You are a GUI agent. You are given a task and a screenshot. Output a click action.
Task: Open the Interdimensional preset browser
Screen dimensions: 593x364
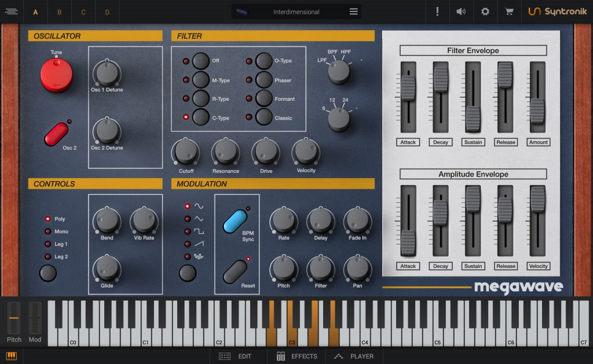[x=295, y=10]
